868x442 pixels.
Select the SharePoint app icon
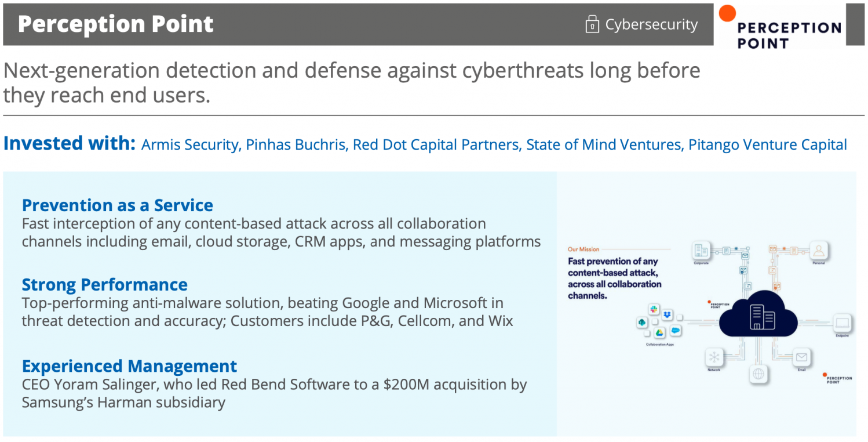point(642,323)
